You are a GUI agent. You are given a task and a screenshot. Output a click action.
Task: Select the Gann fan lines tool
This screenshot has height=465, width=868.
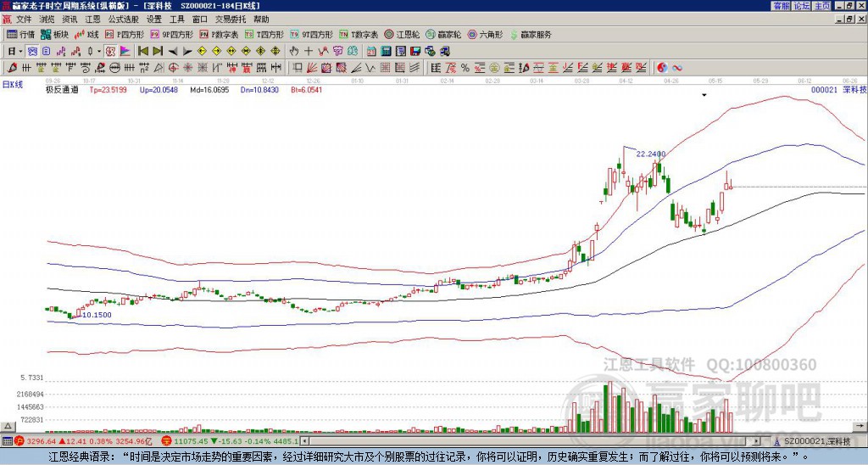click(312, 68)
